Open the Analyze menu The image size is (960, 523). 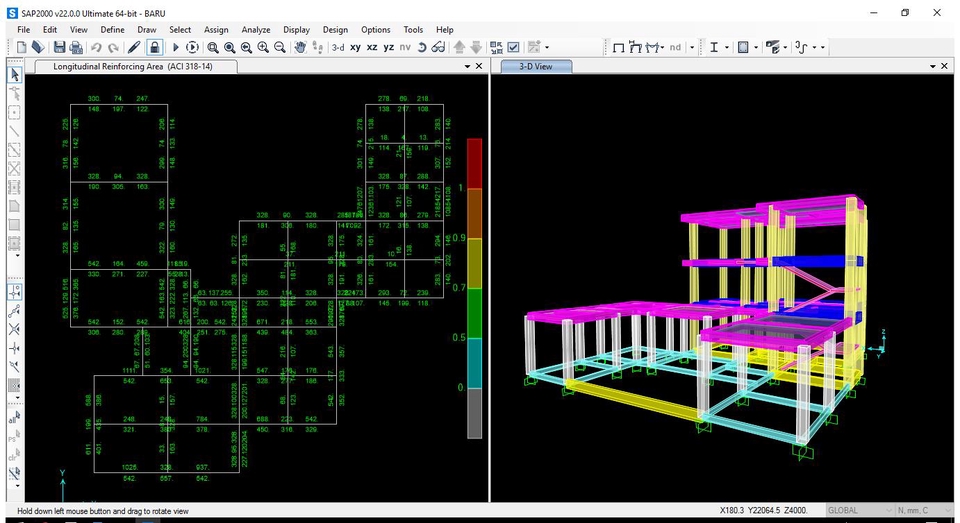tap(256, 29)
